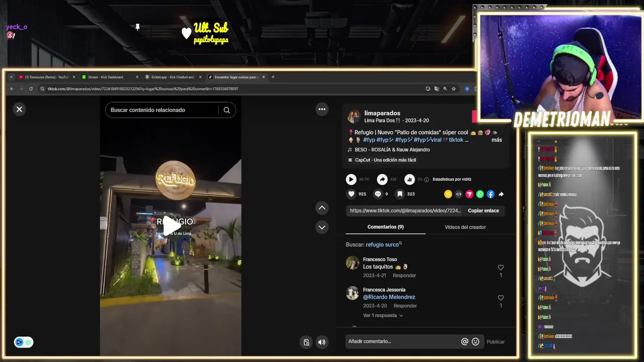Open the three-dots more options menu on video
This screenshot has height=362, width=644.
pos(322,109)
